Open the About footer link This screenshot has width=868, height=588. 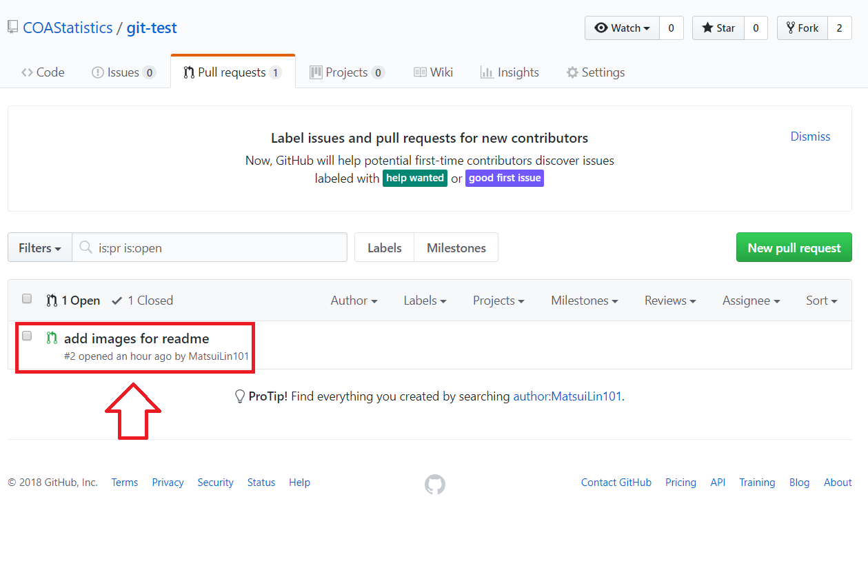pos(838,483)
